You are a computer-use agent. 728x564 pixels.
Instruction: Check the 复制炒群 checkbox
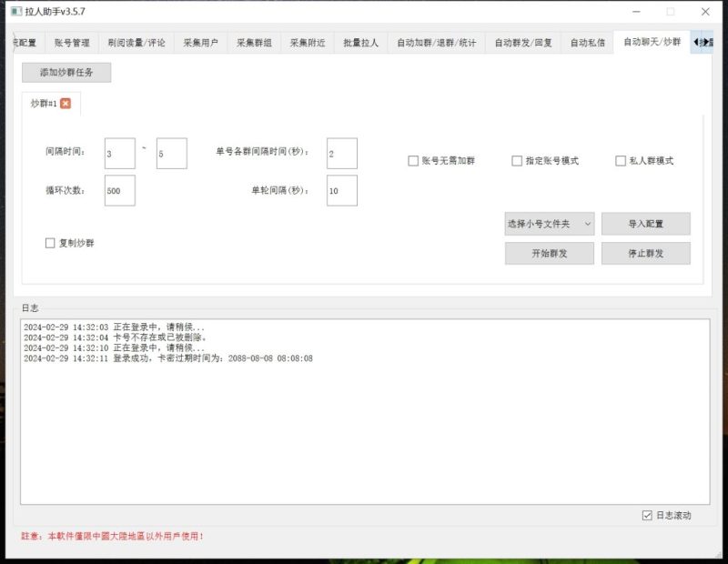49,244
